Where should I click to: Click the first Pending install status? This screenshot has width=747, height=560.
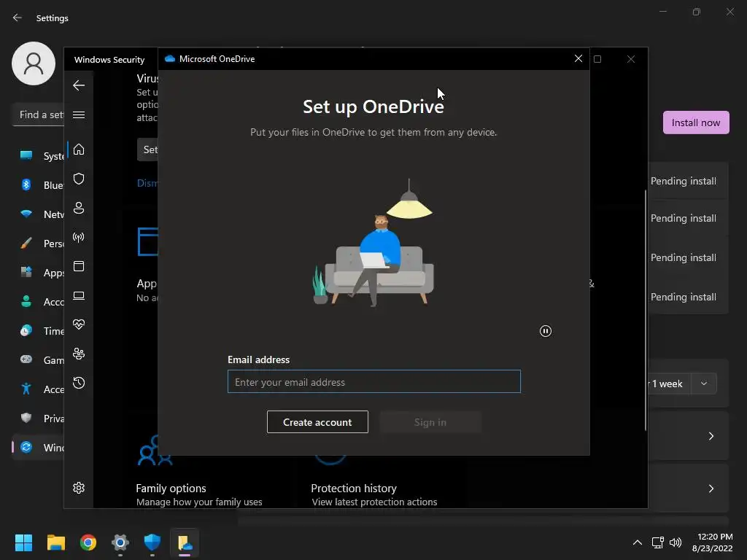[x=683, y=181]
